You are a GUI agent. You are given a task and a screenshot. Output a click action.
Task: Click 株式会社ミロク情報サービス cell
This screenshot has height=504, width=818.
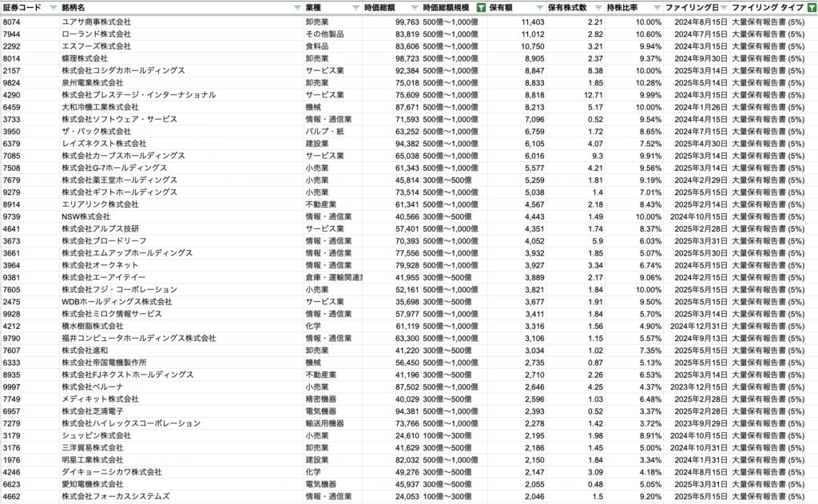[x=181, y=314]
